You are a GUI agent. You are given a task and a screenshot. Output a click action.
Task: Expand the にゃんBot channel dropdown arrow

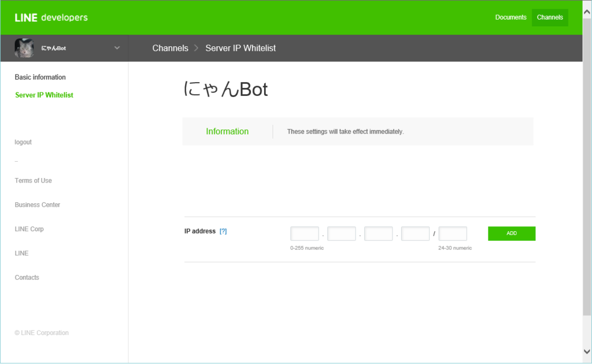117,48
